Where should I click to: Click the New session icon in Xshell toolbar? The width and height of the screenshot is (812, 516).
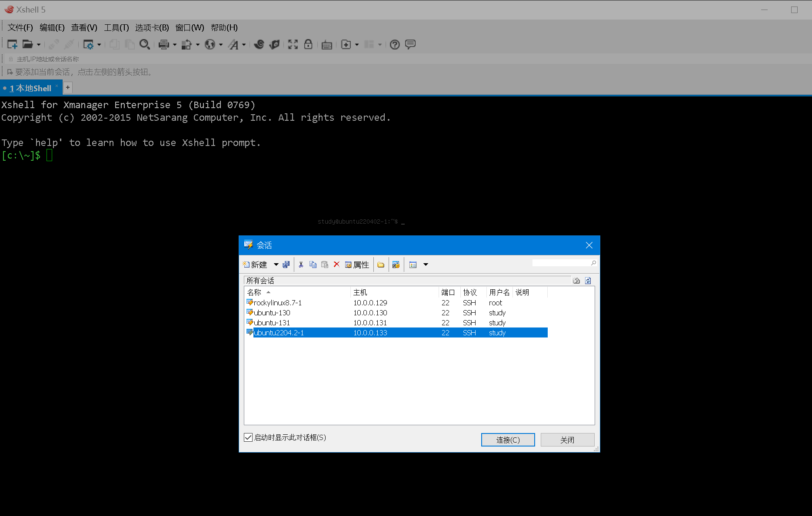12,44
